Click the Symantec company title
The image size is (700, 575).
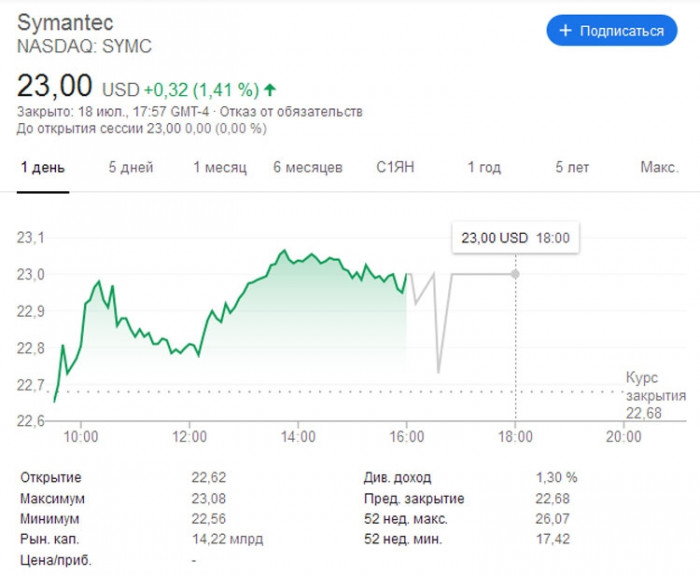66,22
